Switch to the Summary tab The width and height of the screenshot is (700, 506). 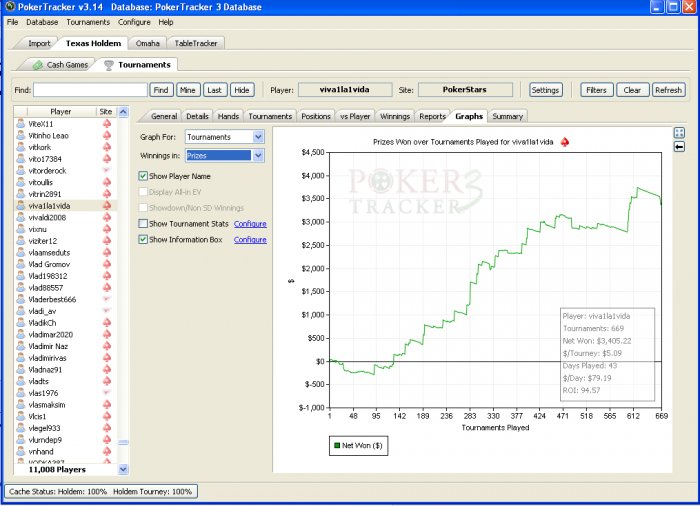507,116
